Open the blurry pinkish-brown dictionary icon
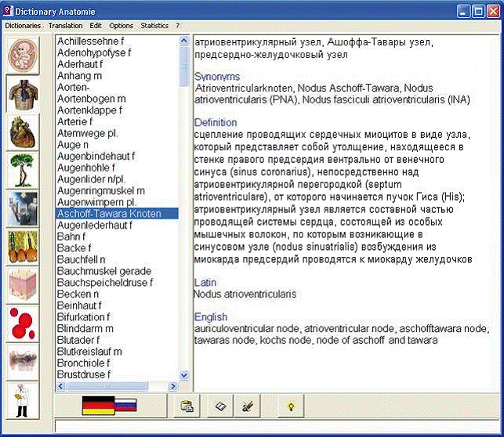Image resolution: width=504 pixels, height=437 pixels. [23, 362]
